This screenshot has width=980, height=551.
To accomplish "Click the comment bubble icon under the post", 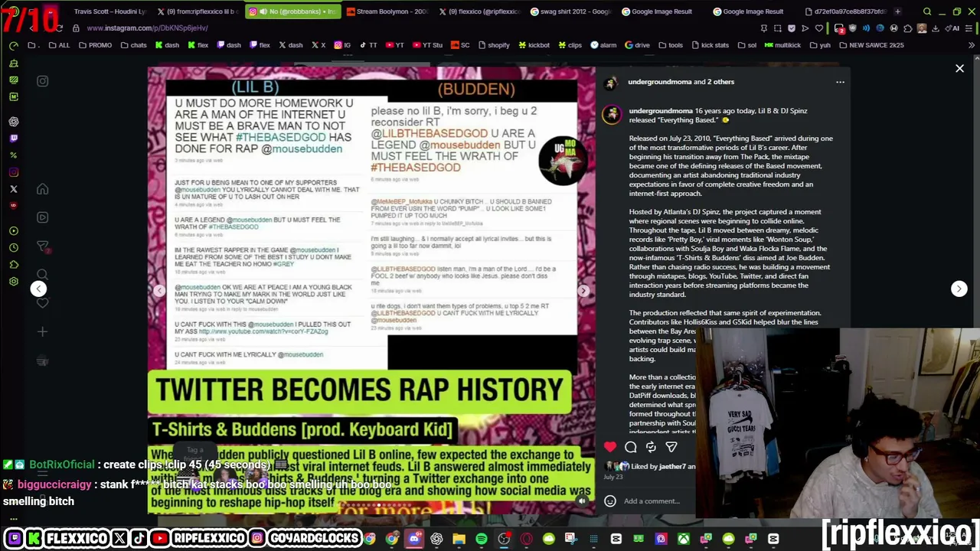I will (x=631, y=447).
